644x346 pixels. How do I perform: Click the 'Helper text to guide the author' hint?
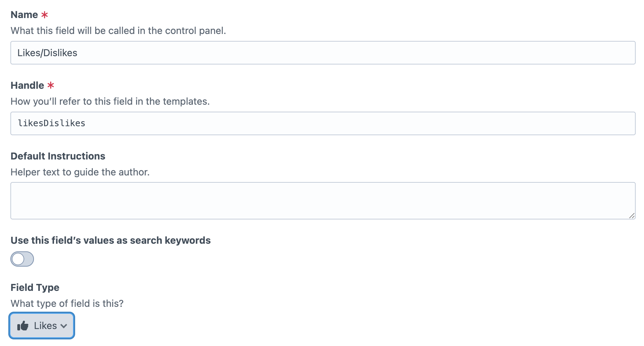80,172
